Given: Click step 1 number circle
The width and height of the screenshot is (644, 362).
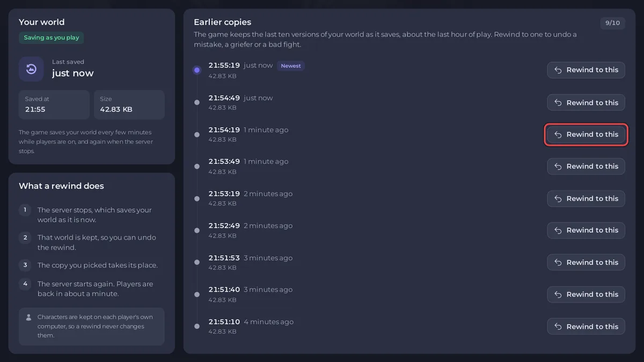Looking at the screenshot, I should pyautogui.click(x=25, y=210).
